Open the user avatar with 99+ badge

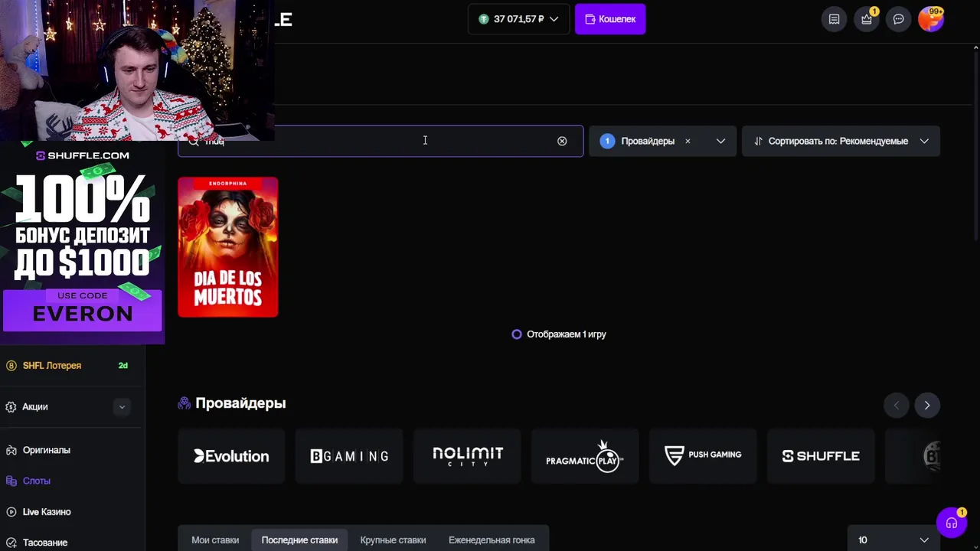click(x=931, y=19)
